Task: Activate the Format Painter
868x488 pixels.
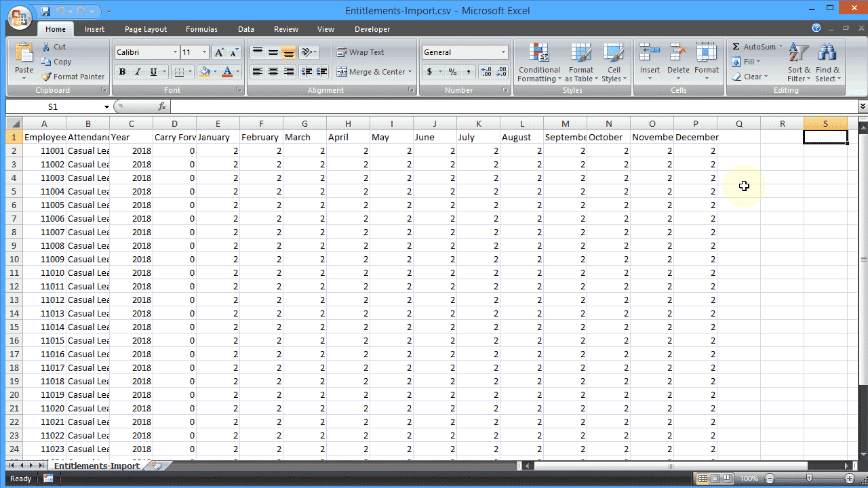Action: pyautogui.click(x=73, y=77)
